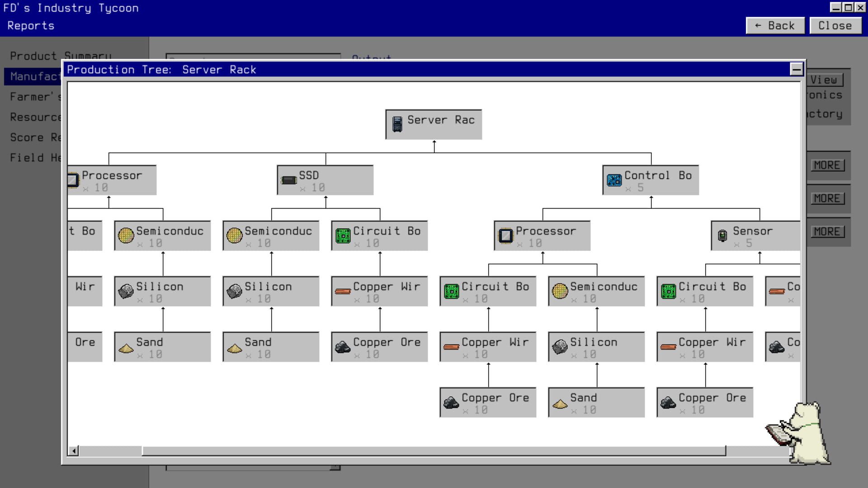Open Field Help sidebar item

pyautogui.click(x=35, y=158)
